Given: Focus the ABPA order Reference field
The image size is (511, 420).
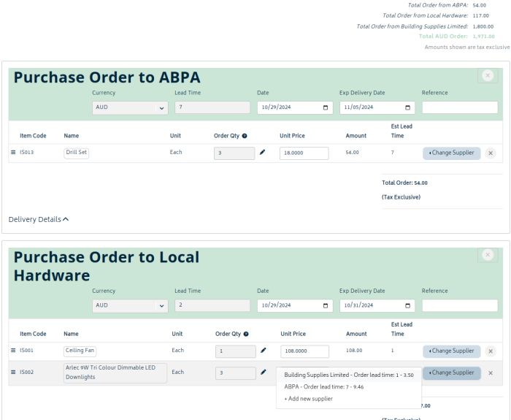Looking at the screenshot, I should coord(460,107).
